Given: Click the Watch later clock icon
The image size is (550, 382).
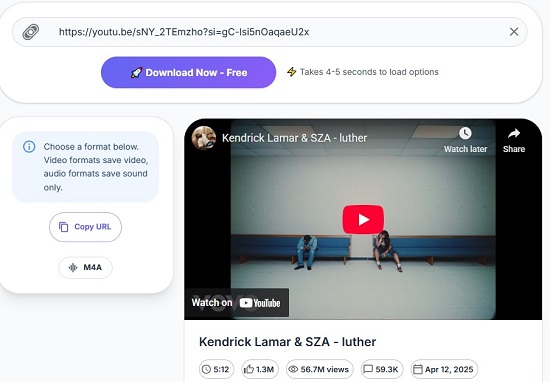Looking at the screenshot, I should (465, 133).
